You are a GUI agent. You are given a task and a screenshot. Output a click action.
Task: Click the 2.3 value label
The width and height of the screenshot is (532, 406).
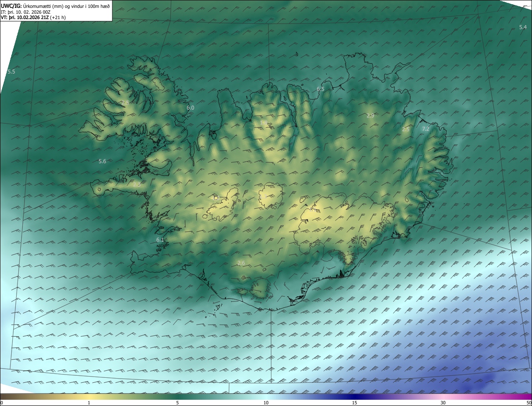point(137,184)
